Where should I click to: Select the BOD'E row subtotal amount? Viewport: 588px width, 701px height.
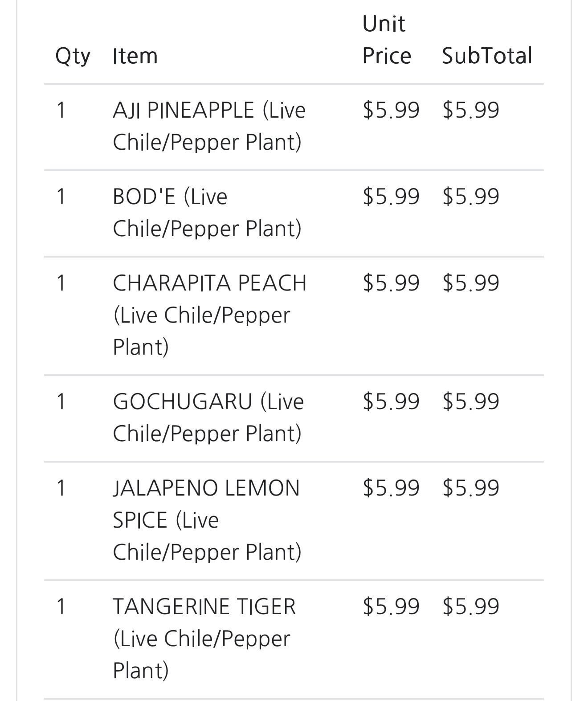pyautogui.click(x=470, y=197)
